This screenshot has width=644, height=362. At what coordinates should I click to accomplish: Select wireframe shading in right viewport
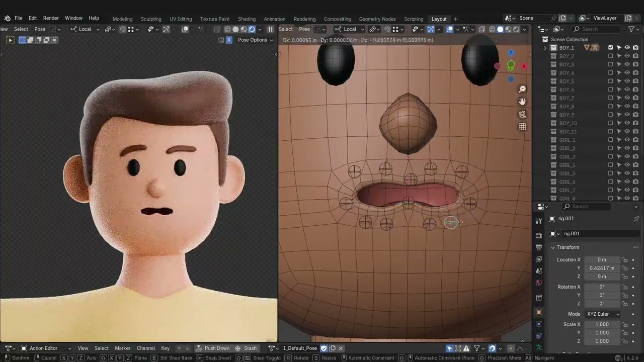tap(492, 29)
